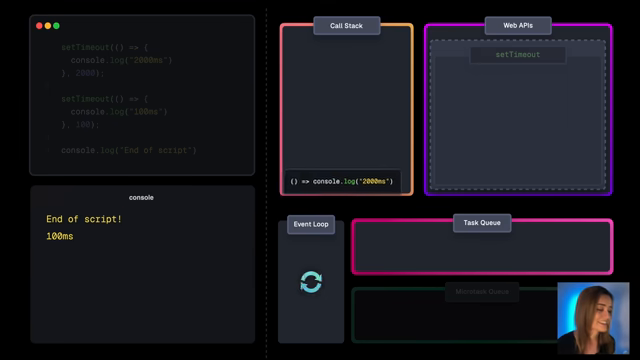This screenshot has height=360, width=640.
Task: Click the green maximize dot on code window
Action: pos(56,26)
